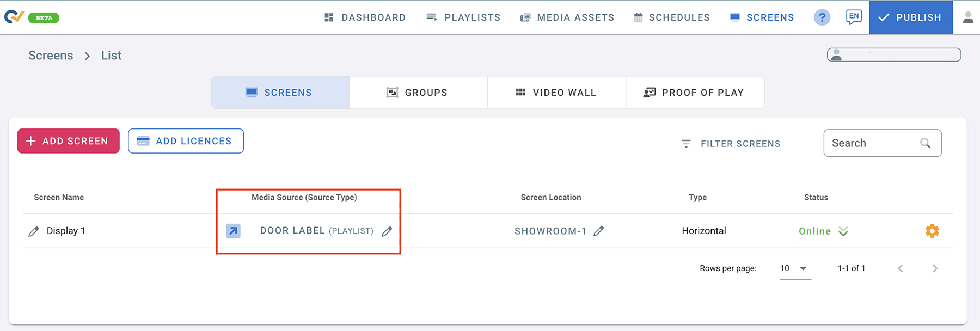Click the Add Licences button

coord(186,141)
